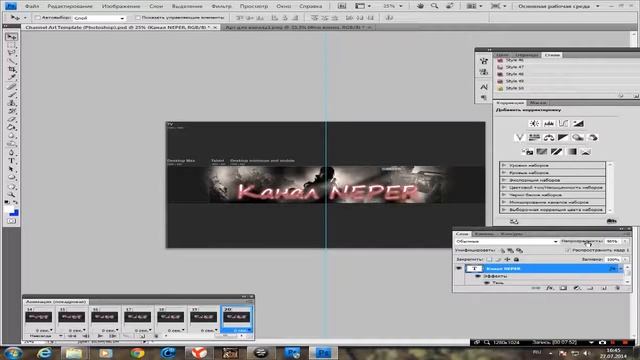Open the layer opacity slider arrow
Screen dimensions: 640x360
tap(625, 241)
